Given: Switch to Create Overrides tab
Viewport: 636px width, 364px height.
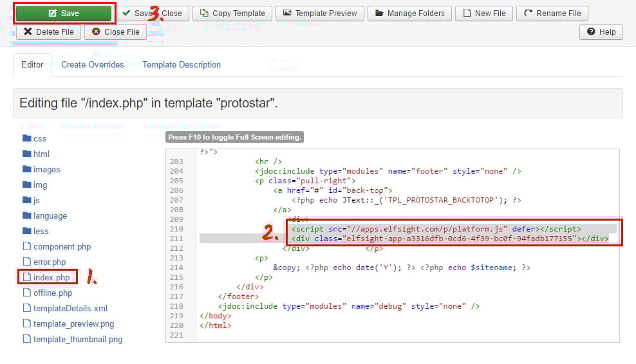Looking at the screenshot, I should (x=93, y=65).
